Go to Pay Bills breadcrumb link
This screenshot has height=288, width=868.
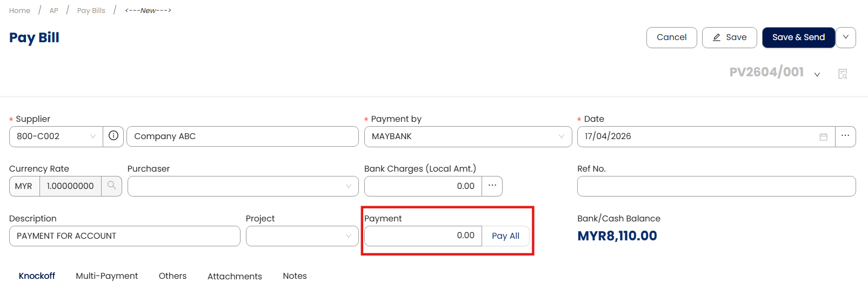click(91, 10)
